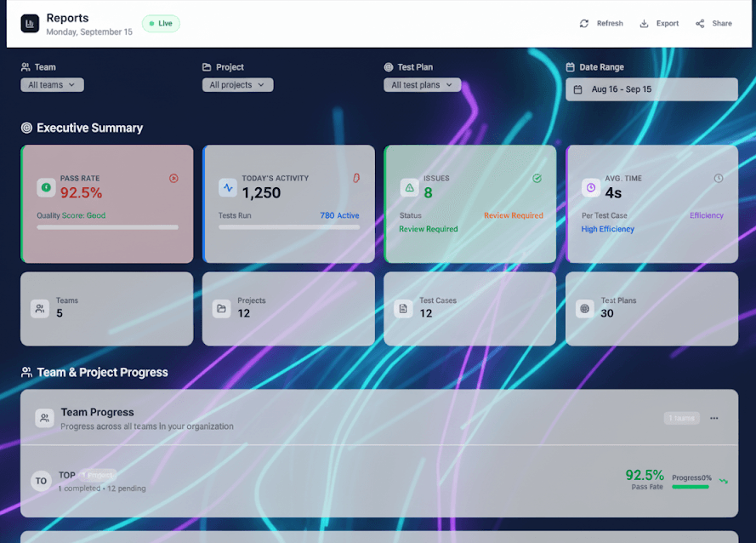756x543 pixels.
Task: Click the Issues triangle icon
Action: 408,186
